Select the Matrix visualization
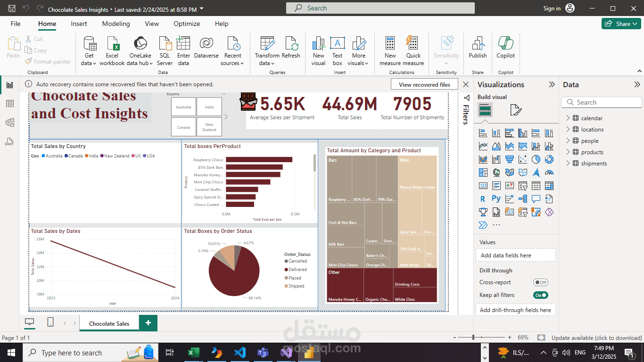644x362 pixels. (549, 186)
